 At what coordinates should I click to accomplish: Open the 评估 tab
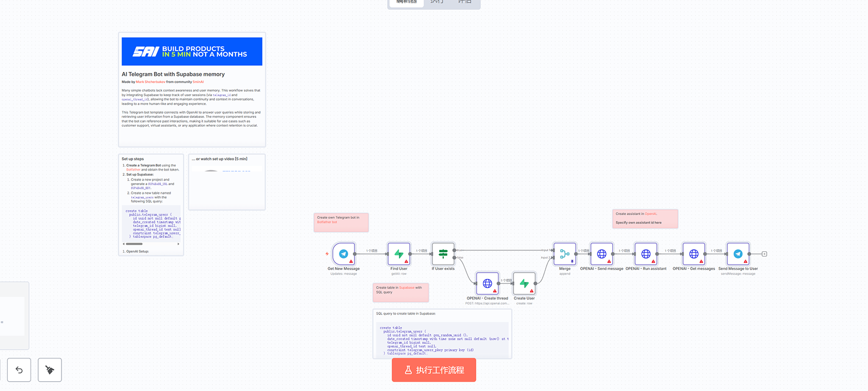[464, 2]
